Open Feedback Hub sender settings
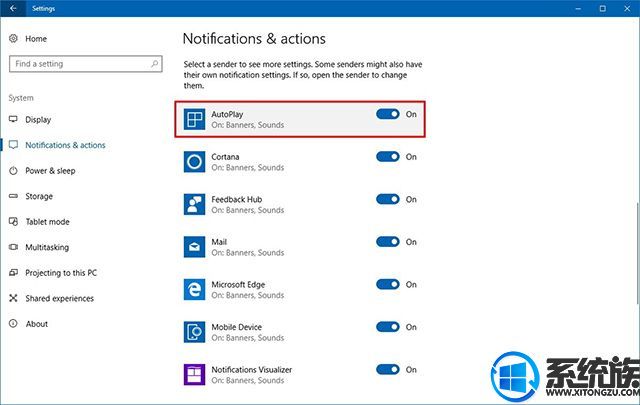 point(237,199)
